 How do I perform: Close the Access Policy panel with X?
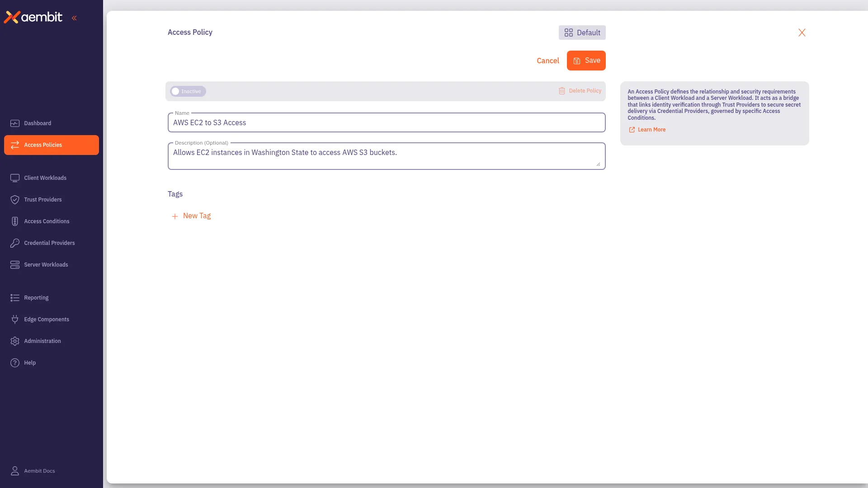pos(802,33)
